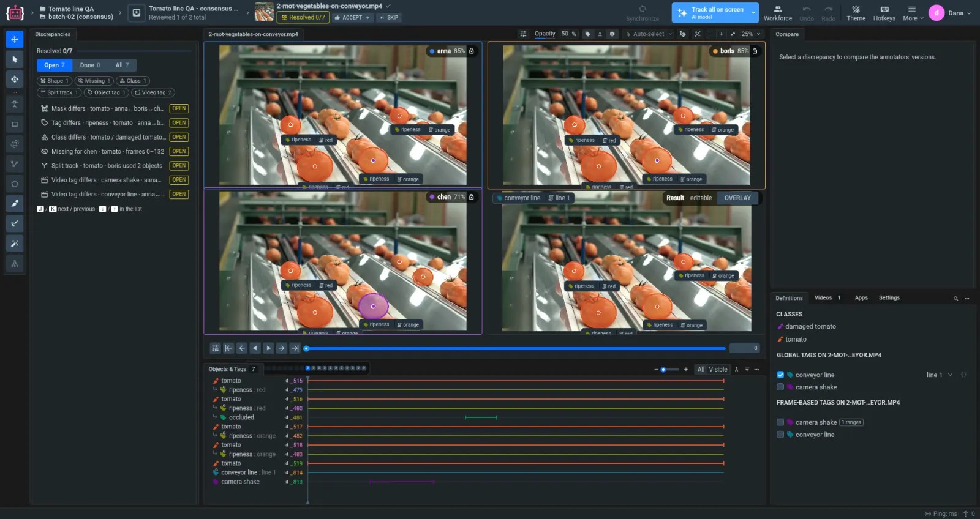Viewport: 980px width, 519px height.
Task: Play the video forward
Action: (268, 348)
